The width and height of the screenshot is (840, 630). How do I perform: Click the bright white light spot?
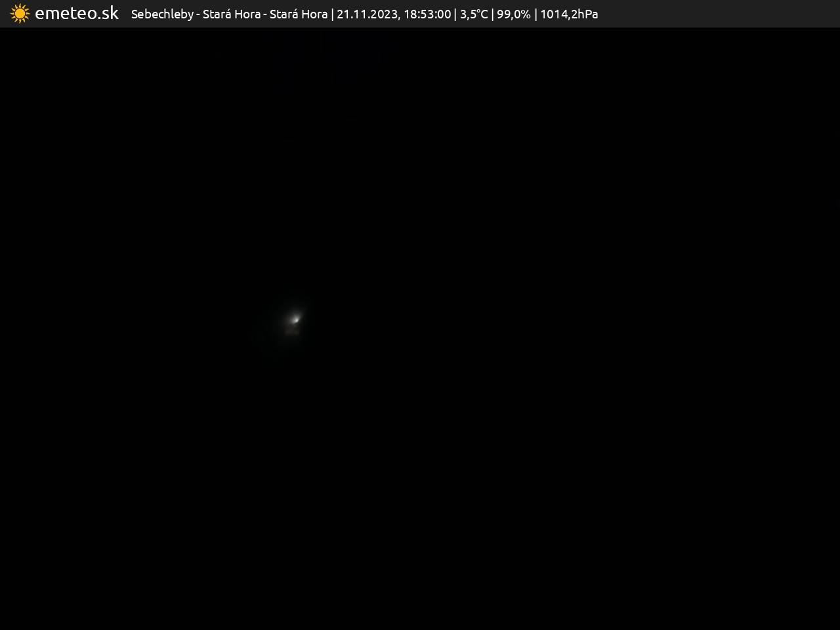click(x=295, y=319)
